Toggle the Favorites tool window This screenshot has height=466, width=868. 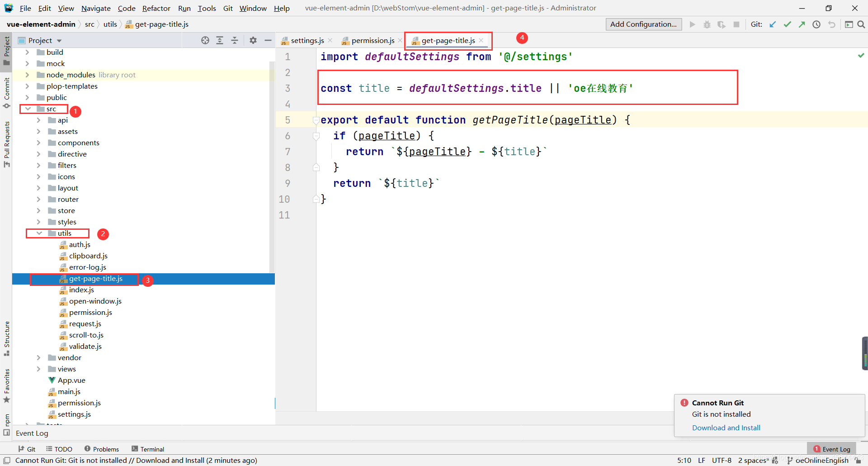coord(6,385)
